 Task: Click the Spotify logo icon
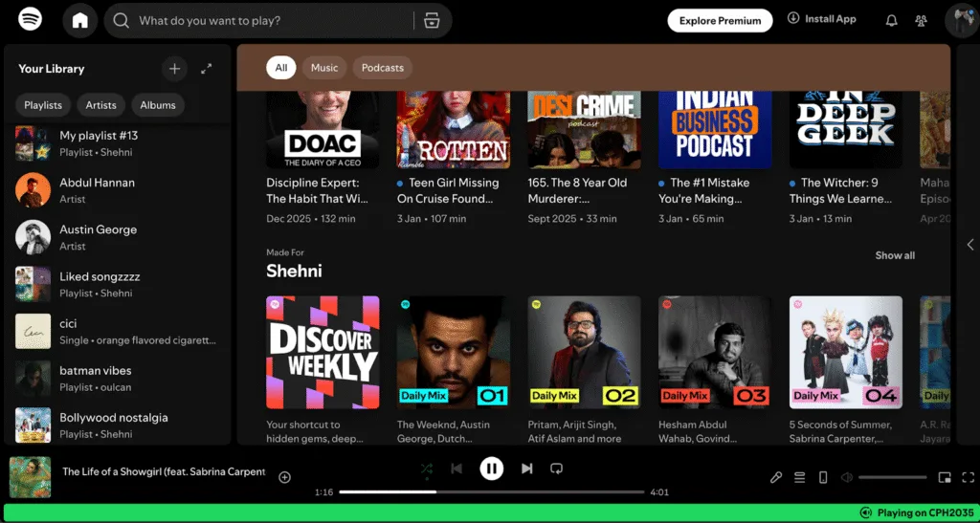tap(30, 19)
